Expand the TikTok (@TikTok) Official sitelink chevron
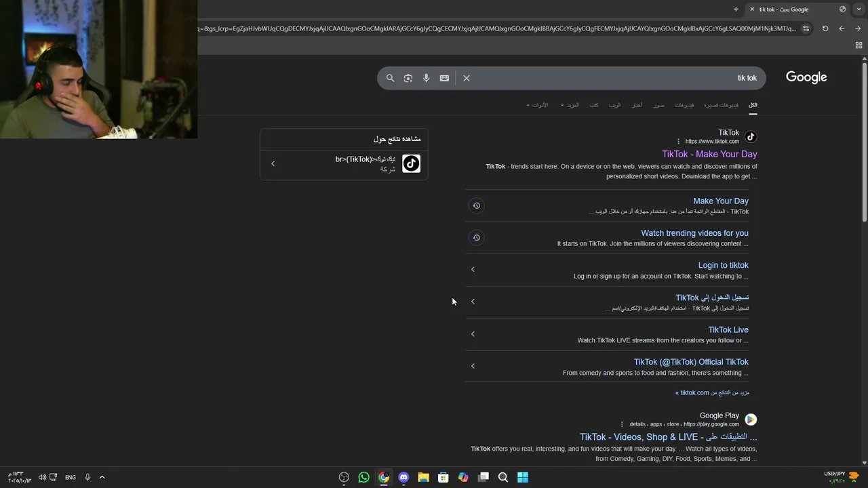868x488 pixels. point(473,366)
